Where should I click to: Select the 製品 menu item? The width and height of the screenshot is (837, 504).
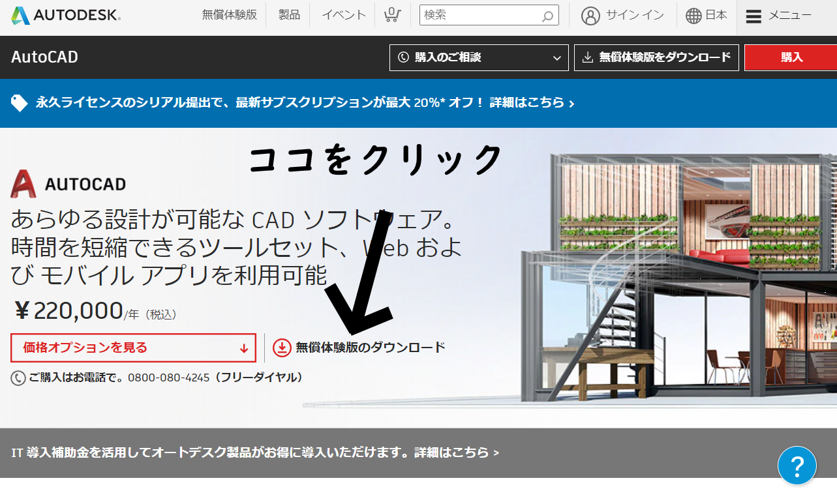click(x=288, y=15)
